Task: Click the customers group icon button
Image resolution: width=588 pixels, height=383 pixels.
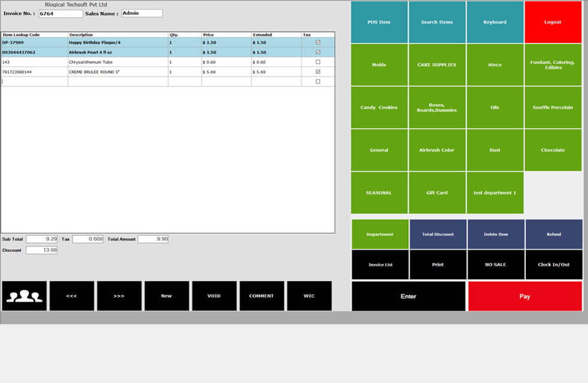Action: pyautogui.click(x=24, y=296)
